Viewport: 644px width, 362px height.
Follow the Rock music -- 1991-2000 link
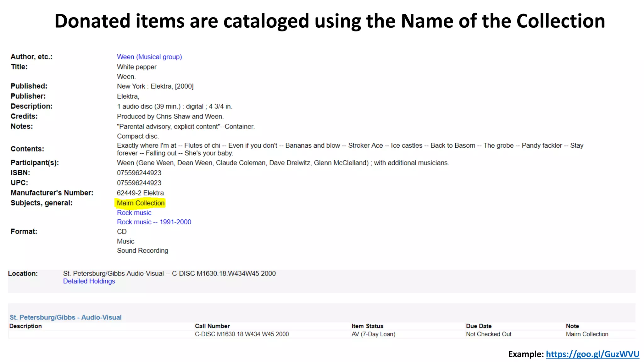click(x=154, y=222)
